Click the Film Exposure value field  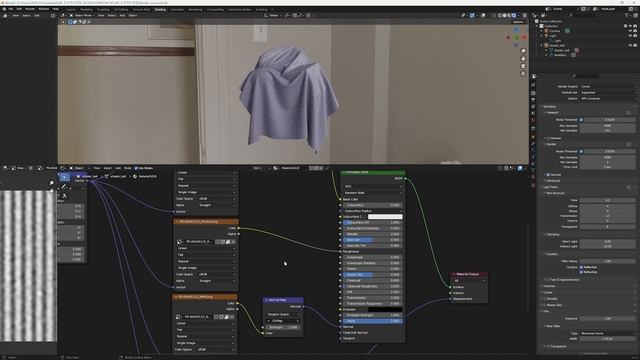pyautogui.click(x=608, y=318)
